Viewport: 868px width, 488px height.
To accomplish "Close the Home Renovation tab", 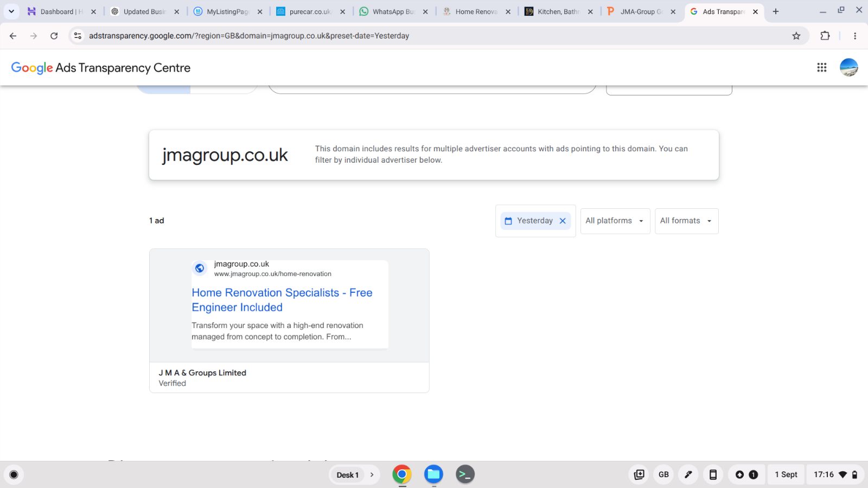I will point(508,11).
